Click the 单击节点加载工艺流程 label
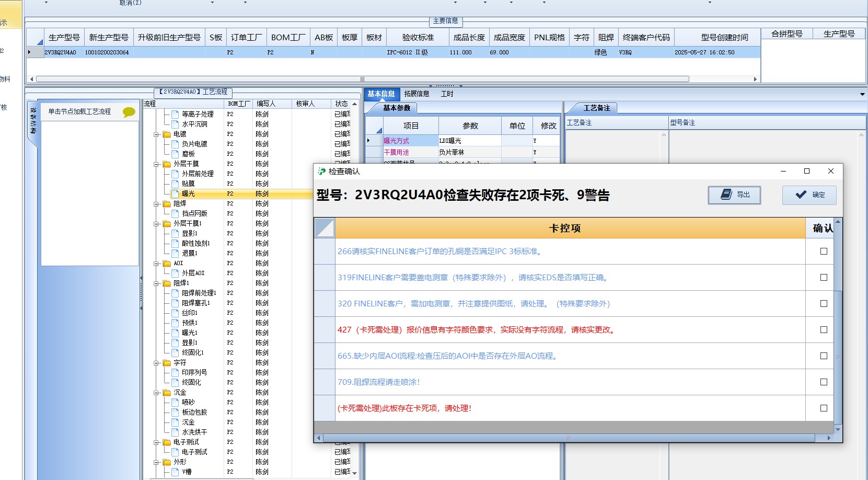The width and height of the screenshot is (868, 480). pos(79,112)
